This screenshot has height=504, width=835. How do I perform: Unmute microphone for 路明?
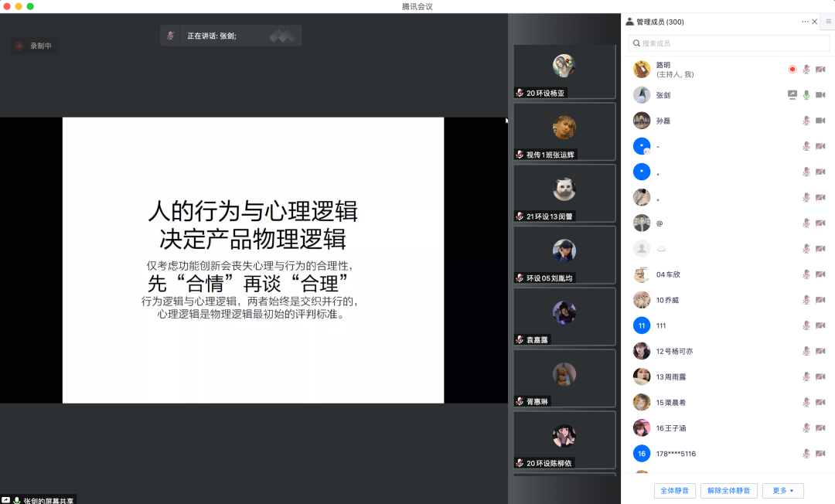tap(806, 70)
